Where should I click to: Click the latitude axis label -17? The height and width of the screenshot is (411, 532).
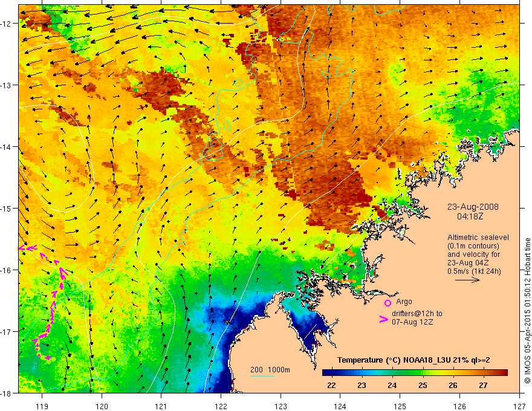pyautogui.click(x=7, y=332)
